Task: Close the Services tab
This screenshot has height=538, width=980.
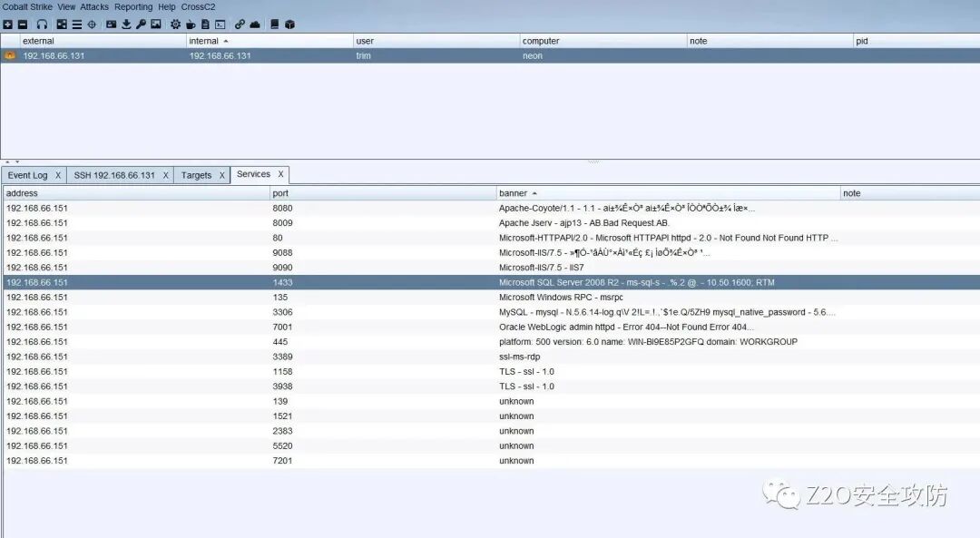Action: (x=280, y=174)
